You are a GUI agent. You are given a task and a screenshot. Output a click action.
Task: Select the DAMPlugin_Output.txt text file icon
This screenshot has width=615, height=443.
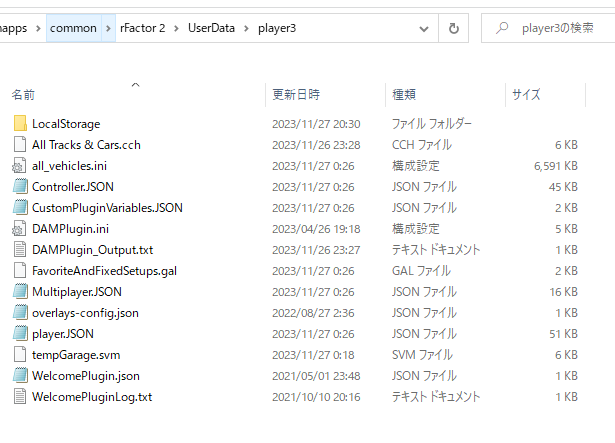(20, 250)
